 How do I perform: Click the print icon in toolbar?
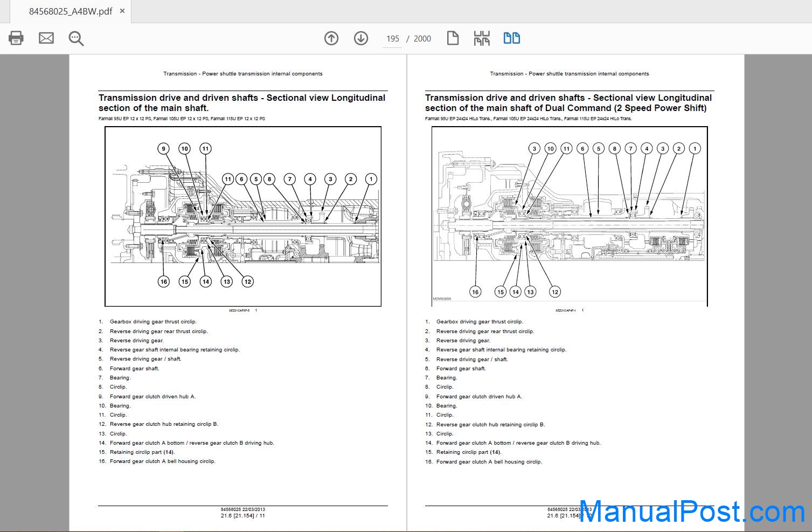[16, 38]
